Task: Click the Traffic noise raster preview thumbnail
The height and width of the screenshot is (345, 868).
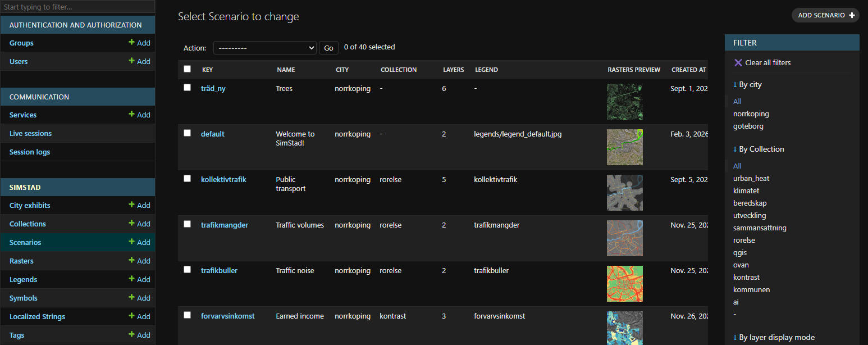Action: click(624, 284)
